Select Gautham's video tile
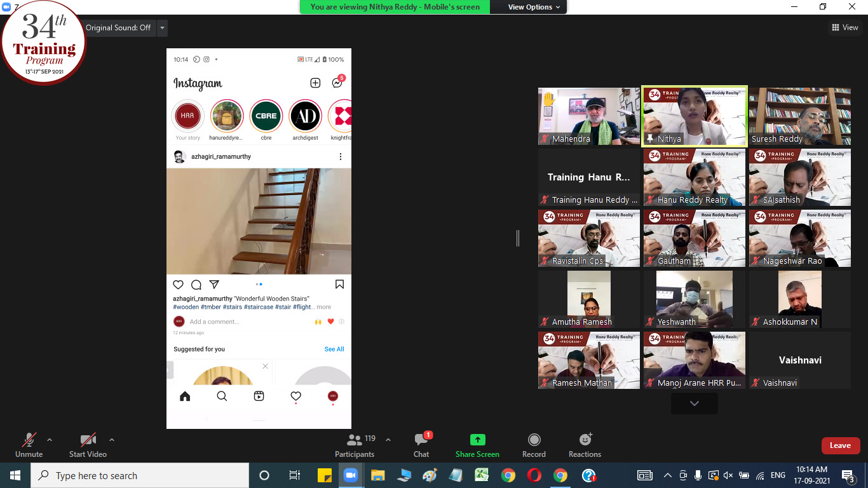The height and width of the screenshot is (488, 868). tap(695, 238)
